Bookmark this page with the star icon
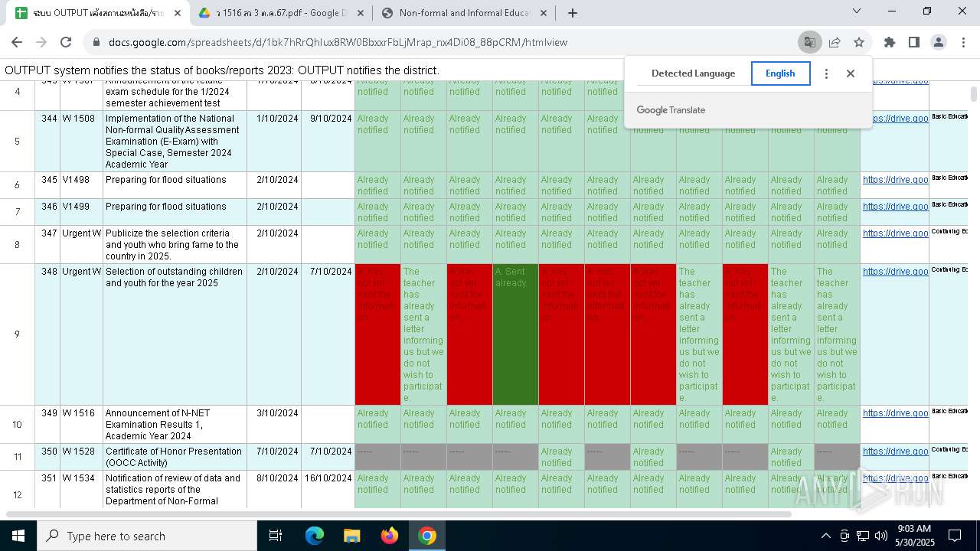The image size is (980, 551). [x=859, y=43]
